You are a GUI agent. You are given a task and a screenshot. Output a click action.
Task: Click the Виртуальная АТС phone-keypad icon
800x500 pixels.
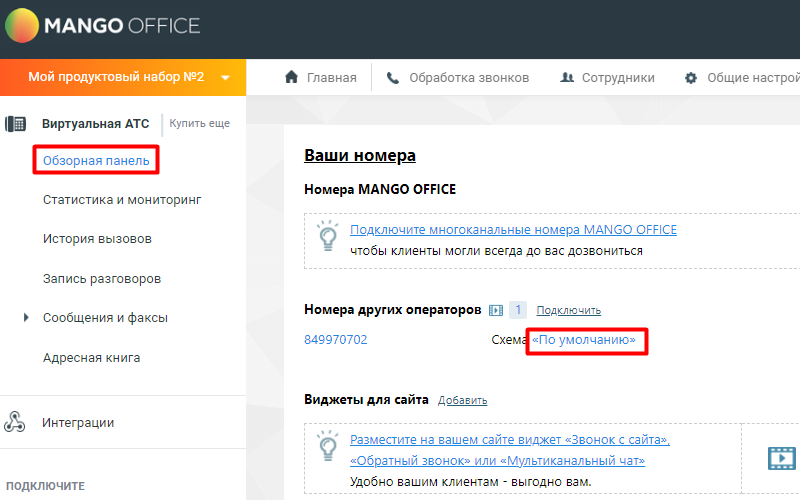tap(15, 123)
